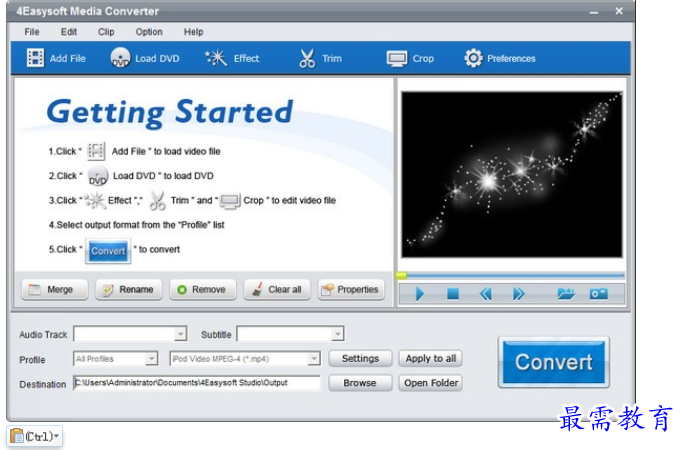Click the Trim scissors icon in step 3
This screenshot has height=450, width=681.
click(x=157, y=201)
